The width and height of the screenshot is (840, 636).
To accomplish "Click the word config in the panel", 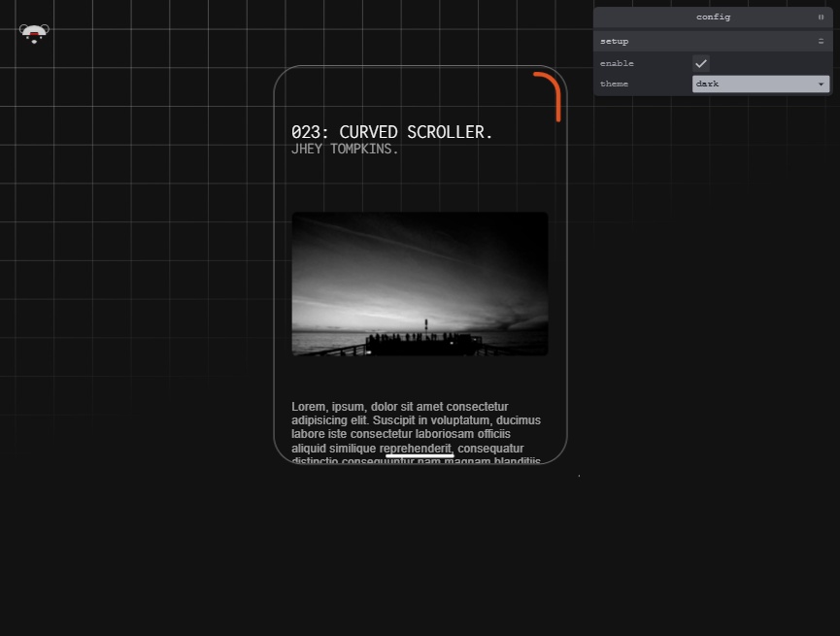I will pyautogui.click(x=713, y=17).
